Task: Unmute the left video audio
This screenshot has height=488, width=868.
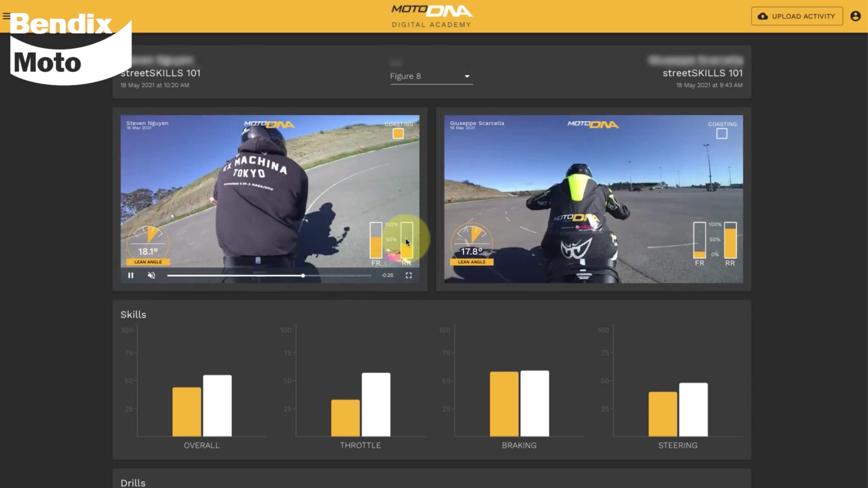Action: coord(152,275)
